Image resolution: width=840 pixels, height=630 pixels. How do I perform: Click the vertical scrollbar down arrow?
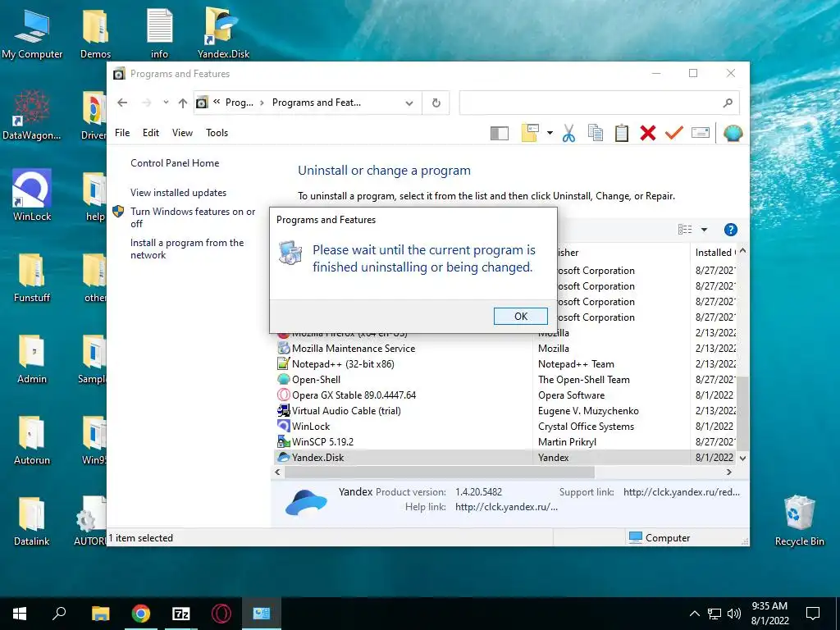742,458
